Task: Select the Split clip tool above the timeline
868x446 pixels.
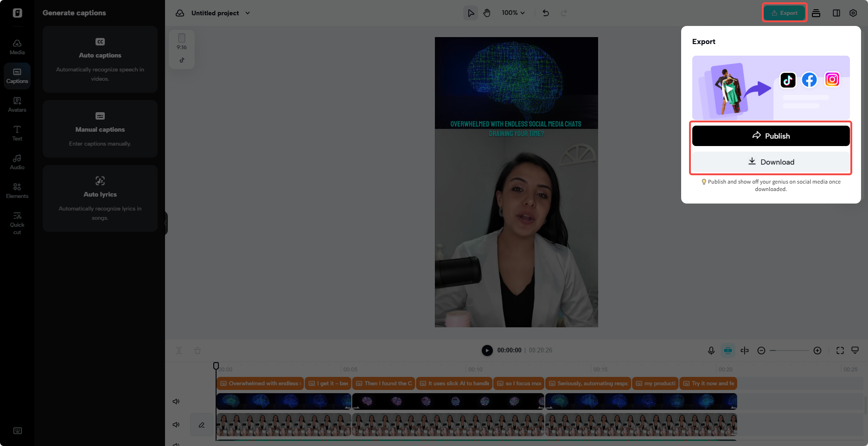Action: tap(179, 350)
